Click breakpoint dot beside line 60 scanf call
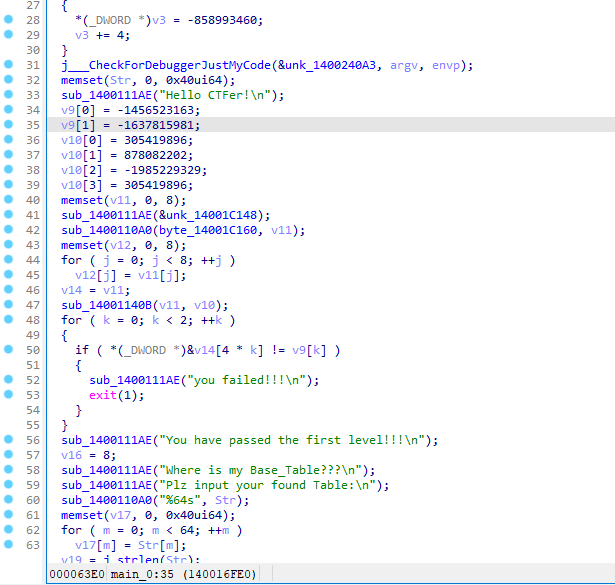Screen dimensions: 615x585 pos(8,500)
